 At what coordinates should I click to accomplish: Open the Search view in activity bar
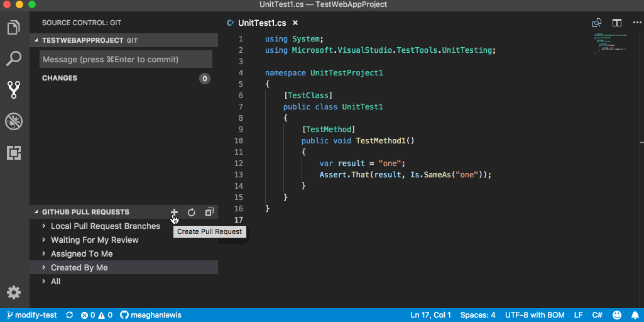14,59
